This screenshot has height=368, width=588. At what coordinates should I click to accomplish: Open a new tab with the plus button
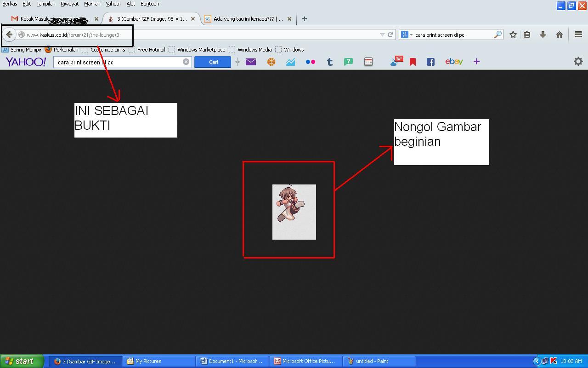click(x=304, y=19)
